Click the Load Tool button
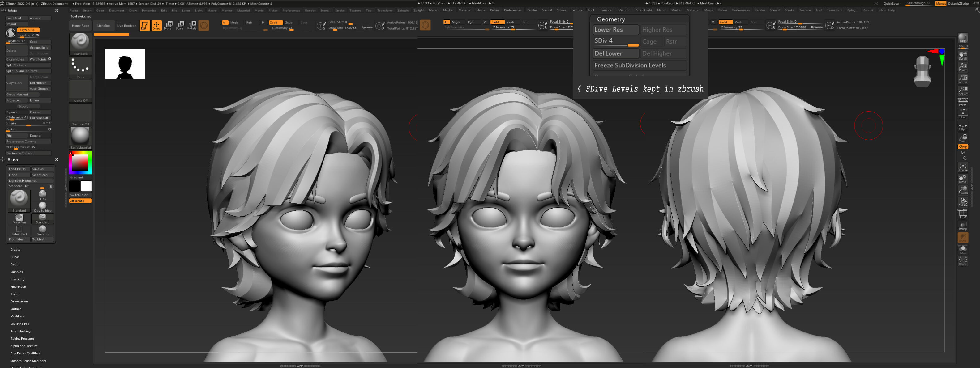 coord(16,18)
